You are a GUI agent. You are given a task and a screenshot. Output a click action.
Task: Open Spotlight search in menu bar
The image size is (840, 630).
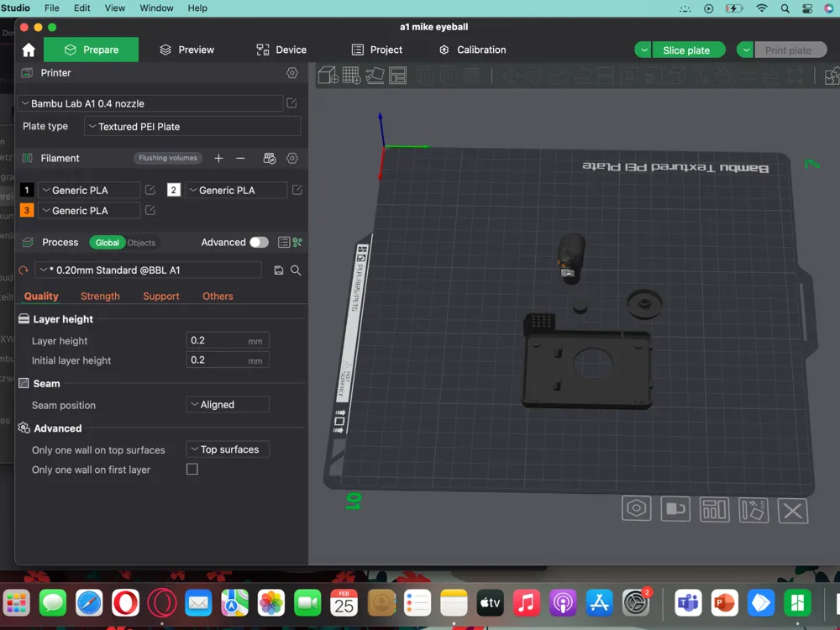785,8
